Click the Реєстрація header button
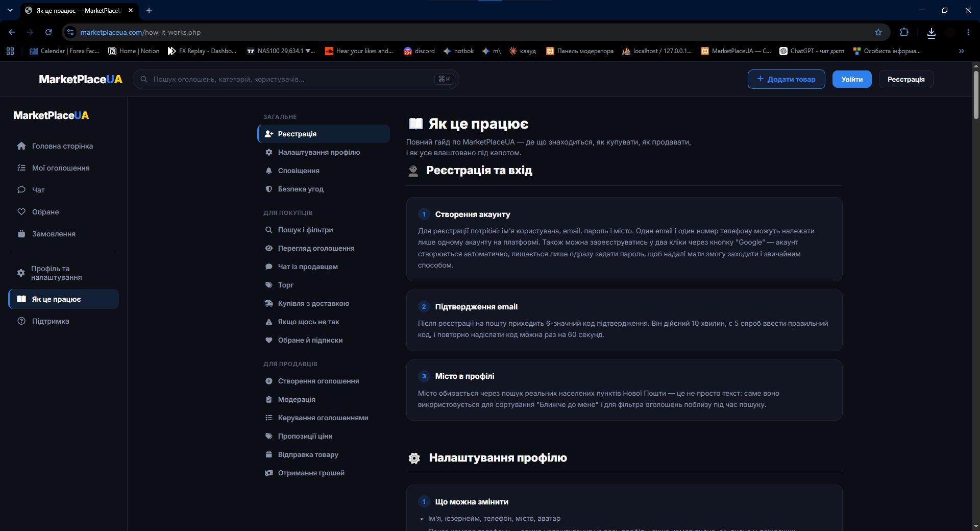980x531 pixels. tap(906, 79)
